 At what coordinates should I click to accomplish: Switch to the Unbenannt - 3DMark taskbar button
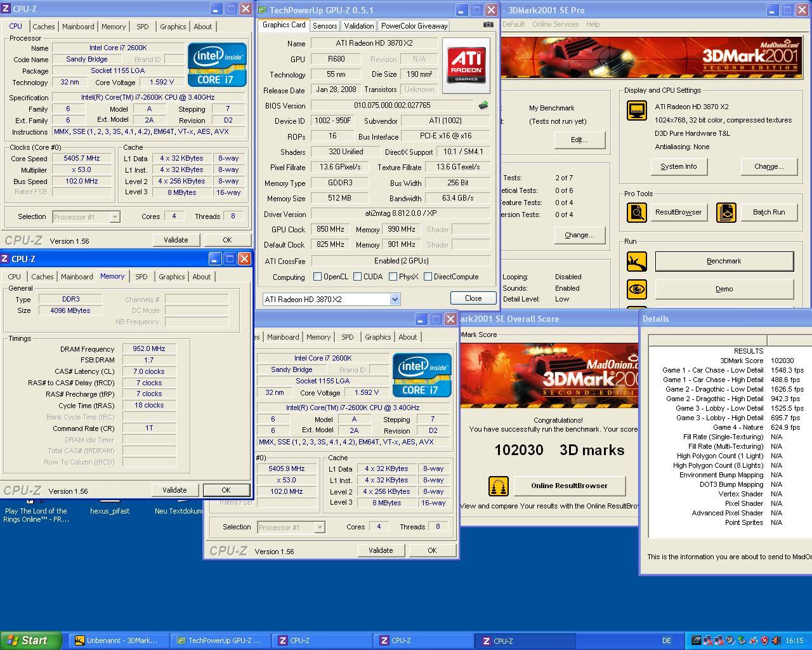coord(118,640)
